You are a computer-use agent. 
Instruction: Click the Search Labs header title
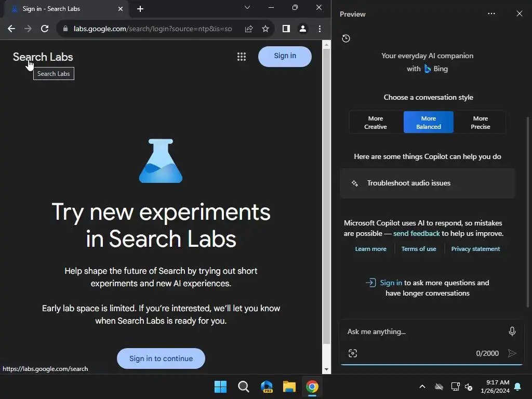(x=43, y=57)
